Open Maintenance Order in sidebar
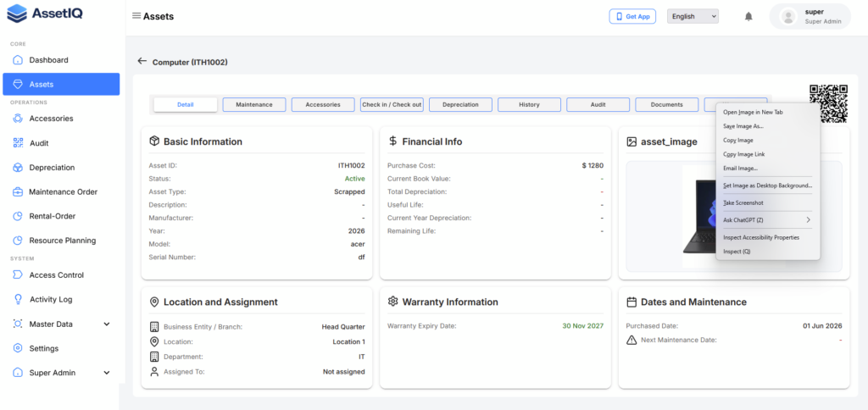Image resolution: width=868 pixels, height=410 pixels. pos(61,191)
